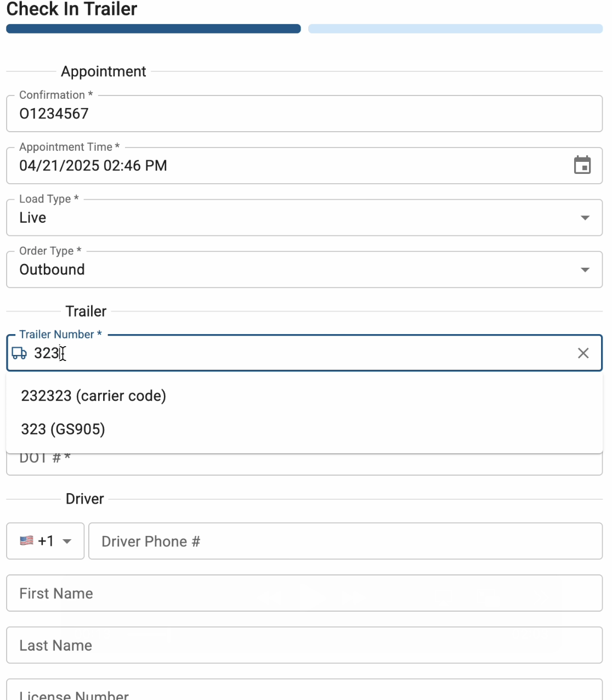This screenshot has height=700, width=612.
Task: Click the Appointment section label
Action: click(x=104, y=71)
